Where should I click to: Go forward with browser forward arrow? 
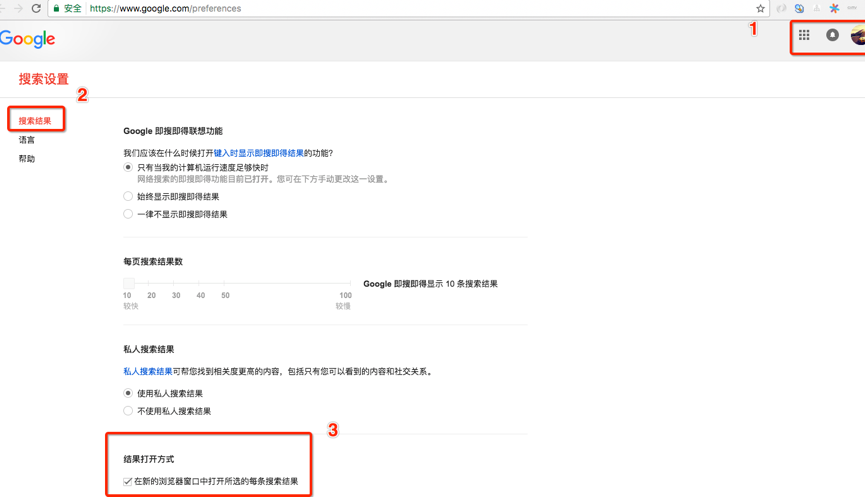pos(18,8)
